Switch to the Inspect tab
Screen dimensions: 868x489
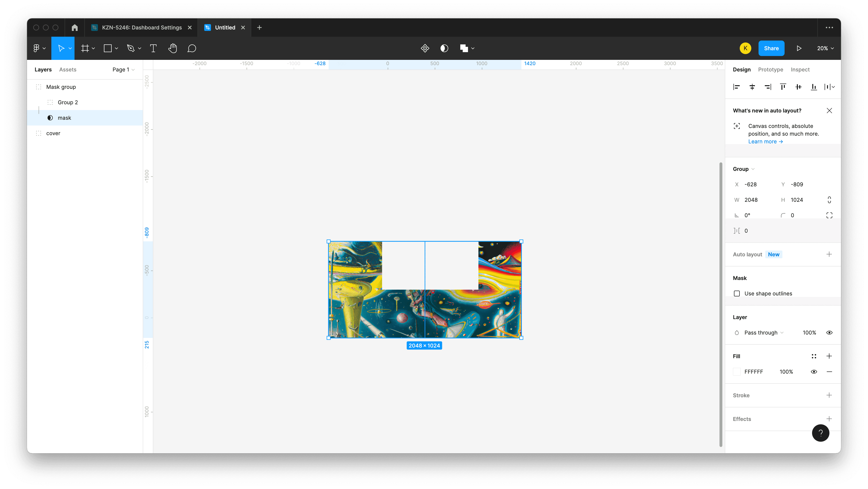[x=800, y=69]
